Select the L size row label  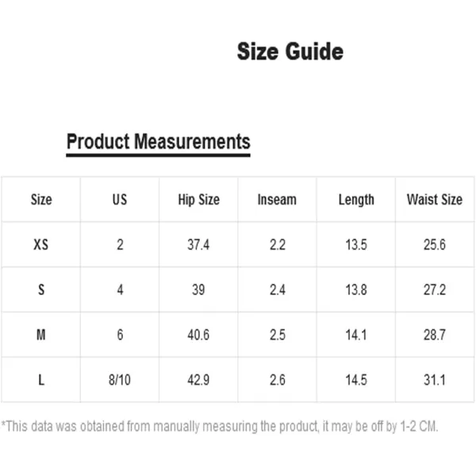coord(41,380)
